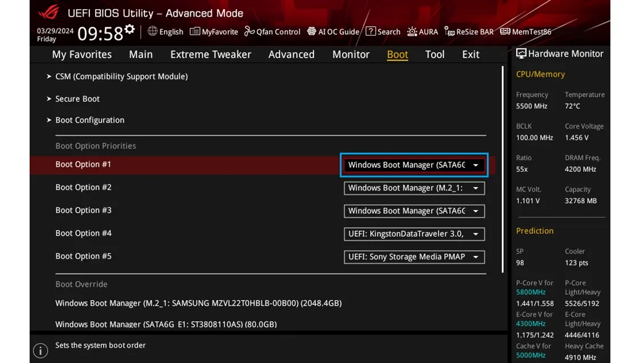644x363 pixels.
Task: Select the Boot Option #4 row label
Action: (83, 233)
